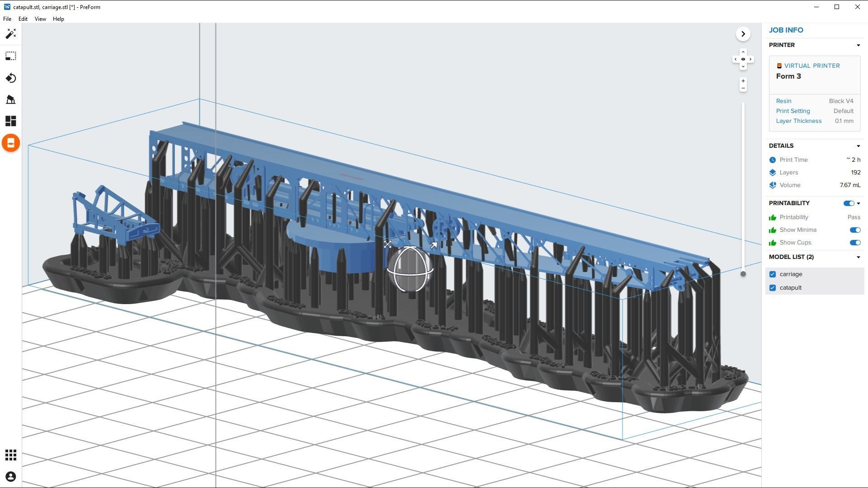Open the File menu
Screen dimensions: 868x488
coord(7,19)
